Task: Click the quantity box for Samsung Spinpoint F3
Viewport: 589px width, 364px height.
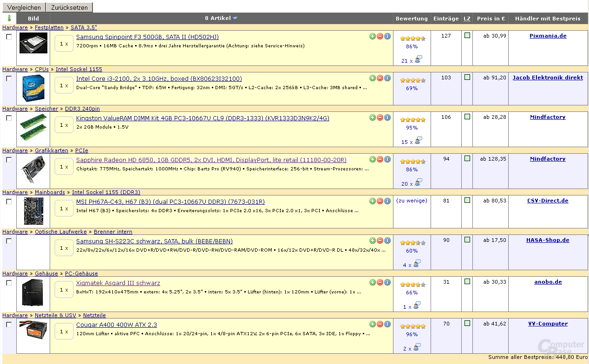Action: click(64, 44)
